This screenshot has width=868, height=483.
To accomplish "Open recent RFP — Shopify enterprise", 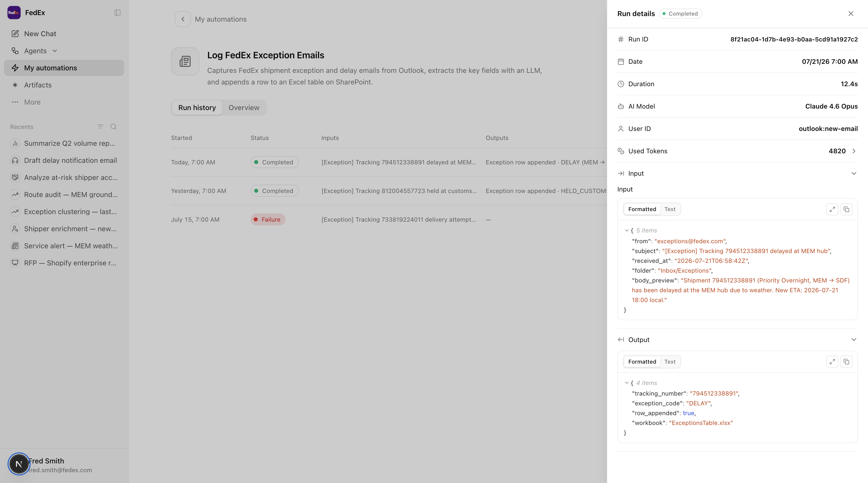I will (64, 263).
